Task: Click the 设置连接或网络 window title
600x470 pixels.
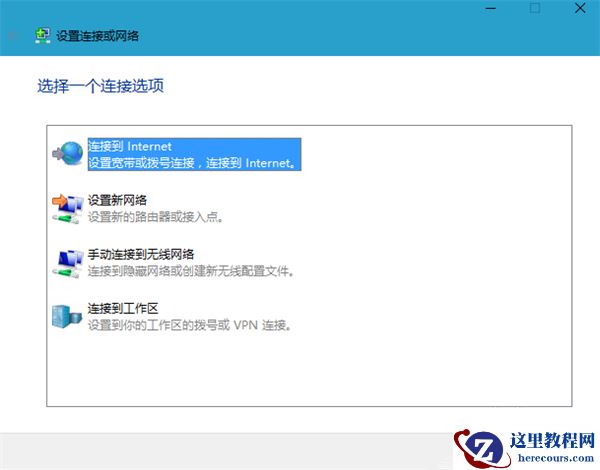Action: 97,36
